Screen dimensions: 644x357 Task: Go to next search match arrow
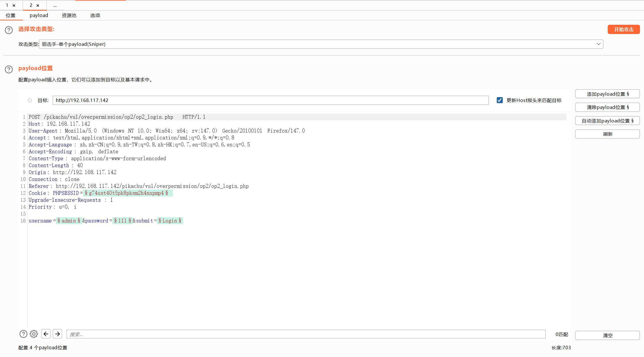pos(58,334)
